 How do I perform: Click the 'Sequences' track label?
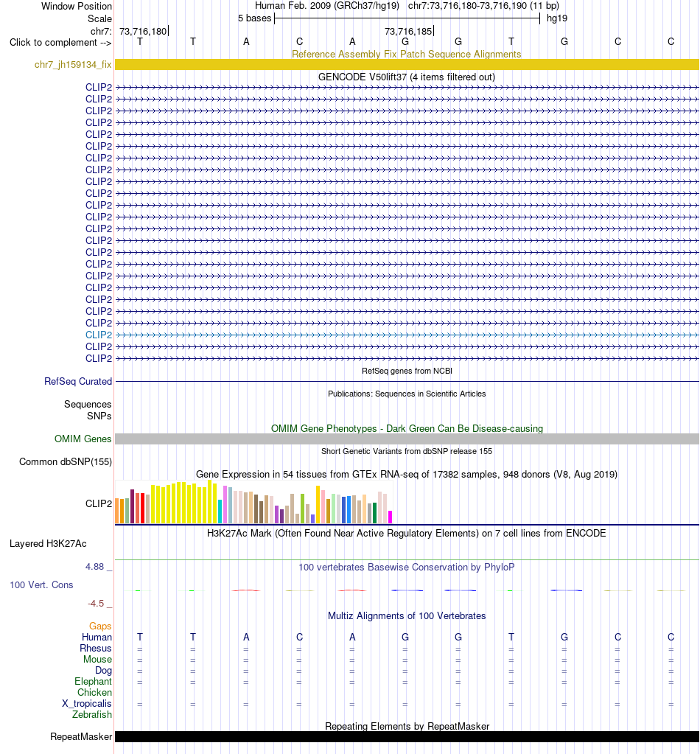[88, 405]
